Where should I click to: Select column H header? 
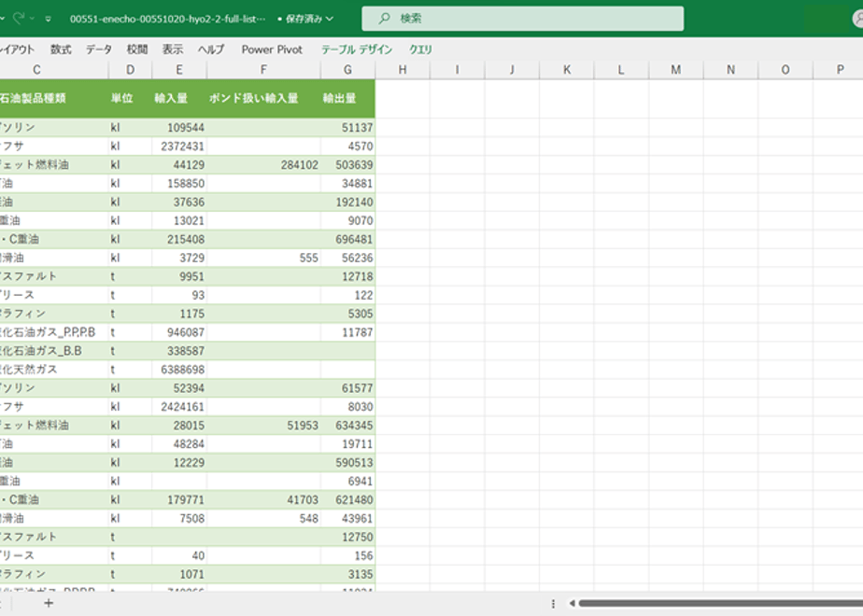pyautogui.click(x=403, y=70)
